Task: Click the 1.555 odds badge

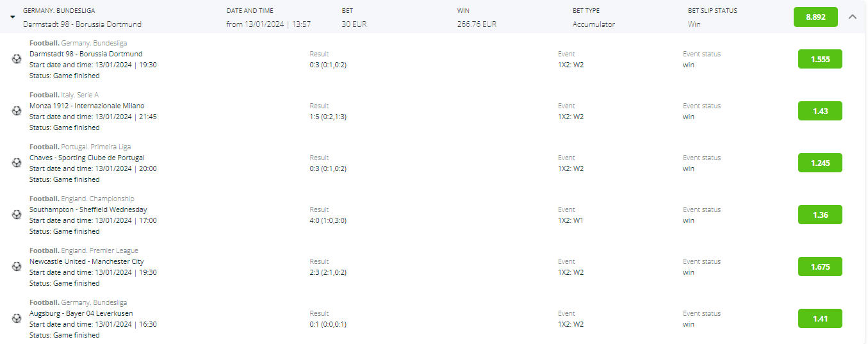Action: [820, 59]
